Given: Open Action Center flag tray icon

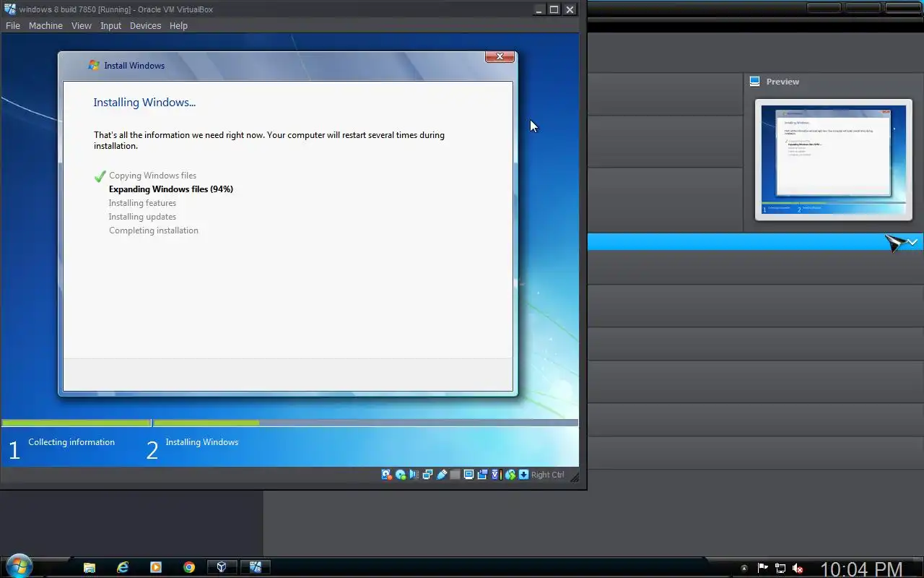Looking at the screenshot, I should click(x=762, y=569).
